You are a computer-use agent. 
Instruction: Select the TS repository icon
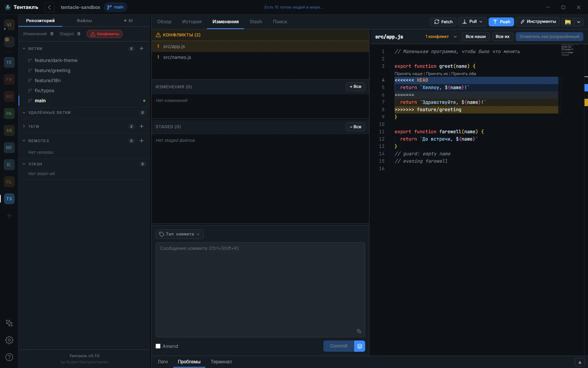pos(9,199)
